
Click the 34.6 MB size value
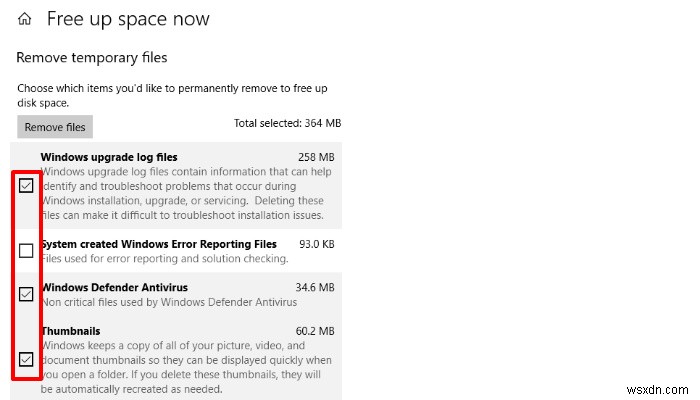[x=317, y=287]
